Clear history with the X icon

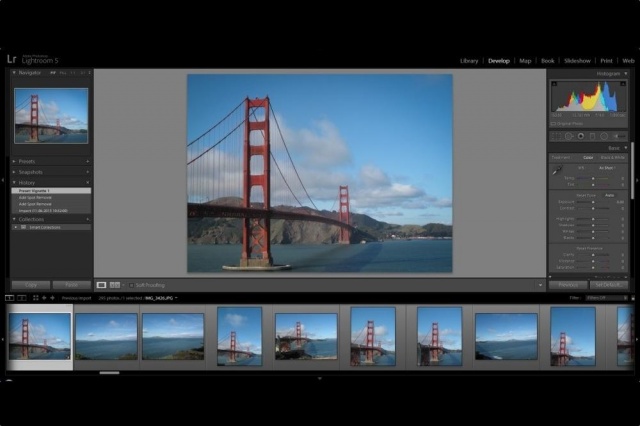tap(87, 183)
